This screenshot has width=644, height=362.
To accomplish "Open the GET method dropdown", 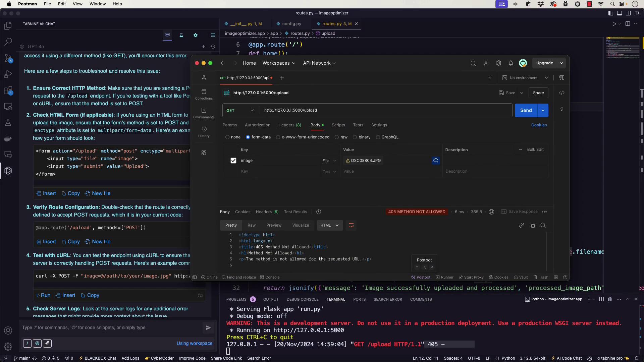I will click(x=240, y=110).
